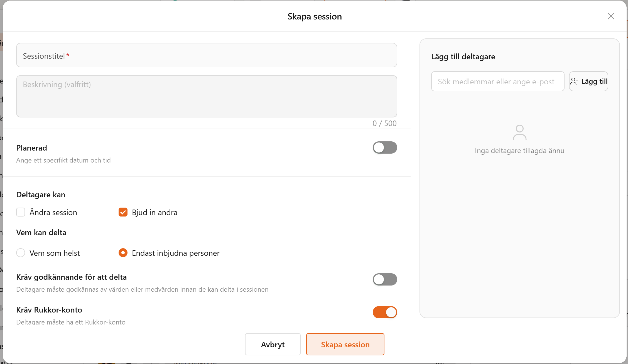Enable the Planerad schedule toggle
The width and height of the screenshot is (628, 364).
coord(385,147)
